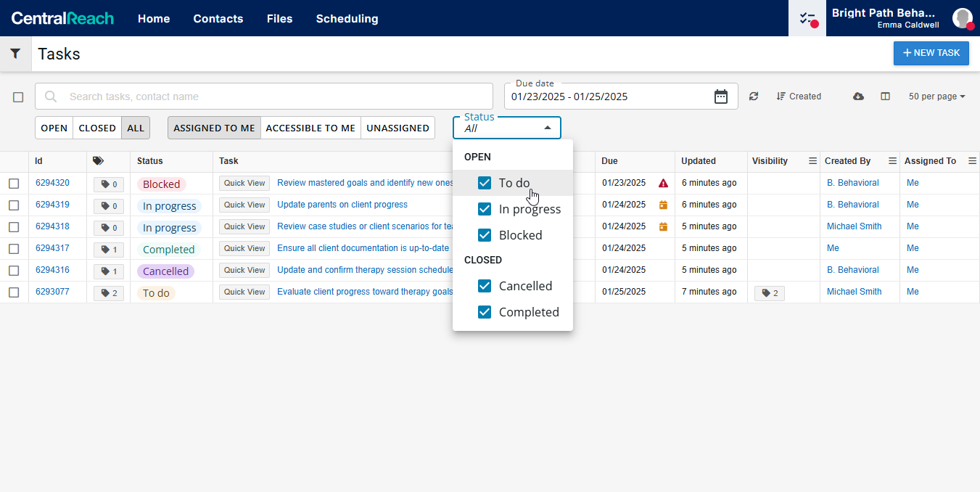
Task: Click the CentralReach logo
Action: tap(62, 18)
